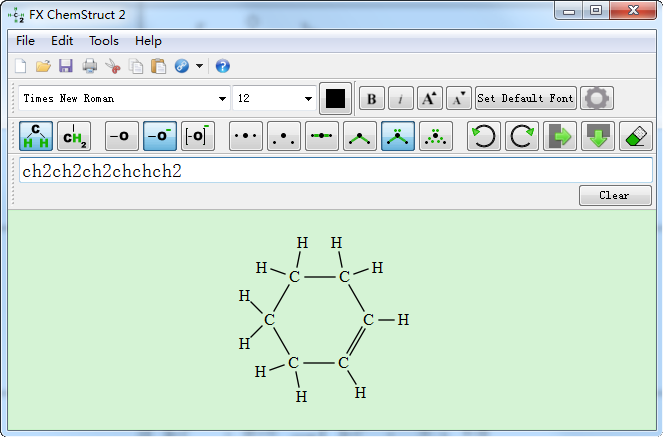This screenshot has height=438, width=664.
Task: Click the blue help question mark icon
Action: click(223, 66)
